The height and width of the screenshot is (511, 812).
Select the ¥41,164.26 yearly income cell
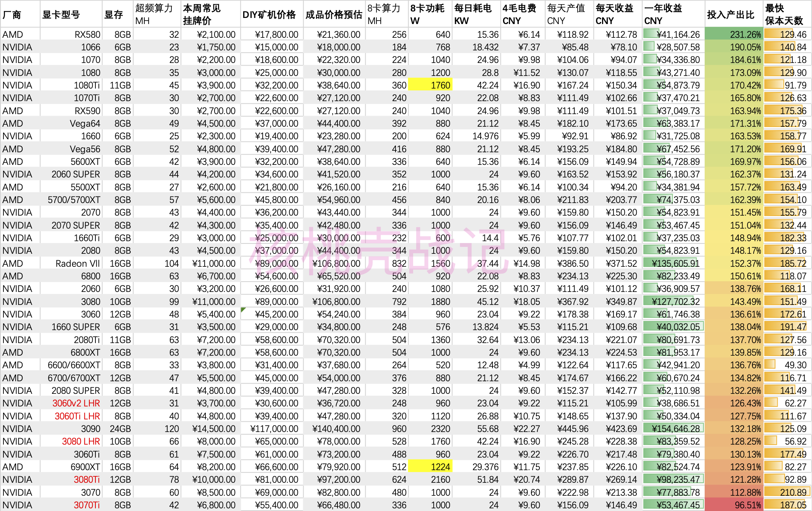pos(674,34)
